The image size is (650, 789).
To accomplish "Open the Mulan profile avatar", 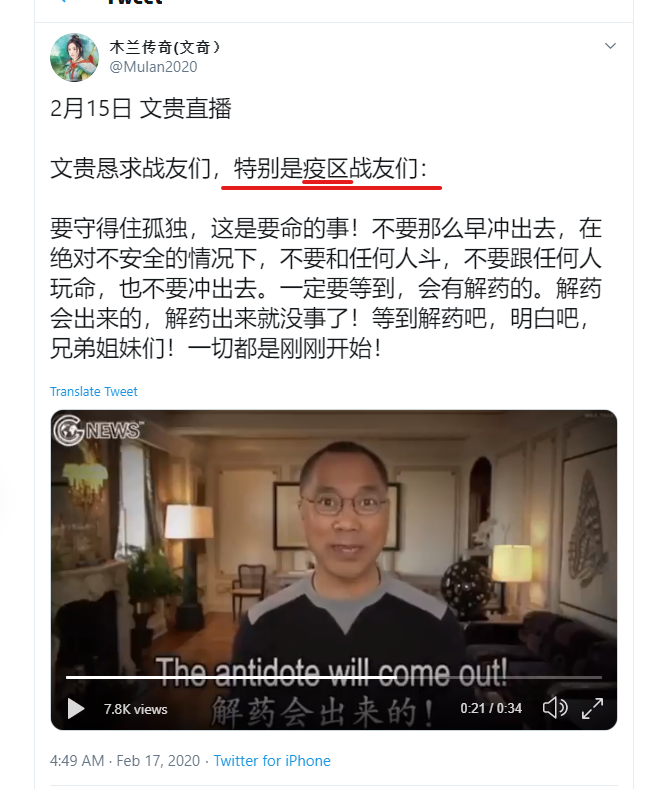I will (74, 57).
